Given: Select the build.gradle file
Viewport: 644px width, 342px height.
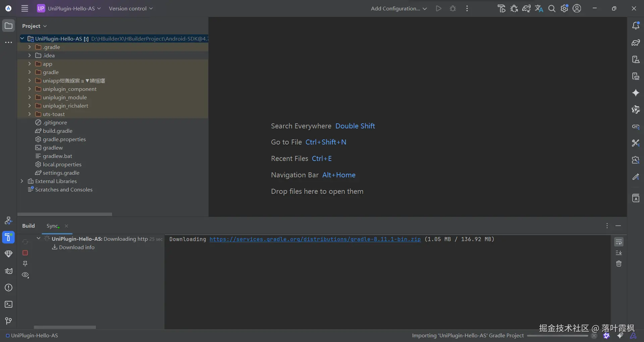Looking at the screenshot, I should point(57,131).
